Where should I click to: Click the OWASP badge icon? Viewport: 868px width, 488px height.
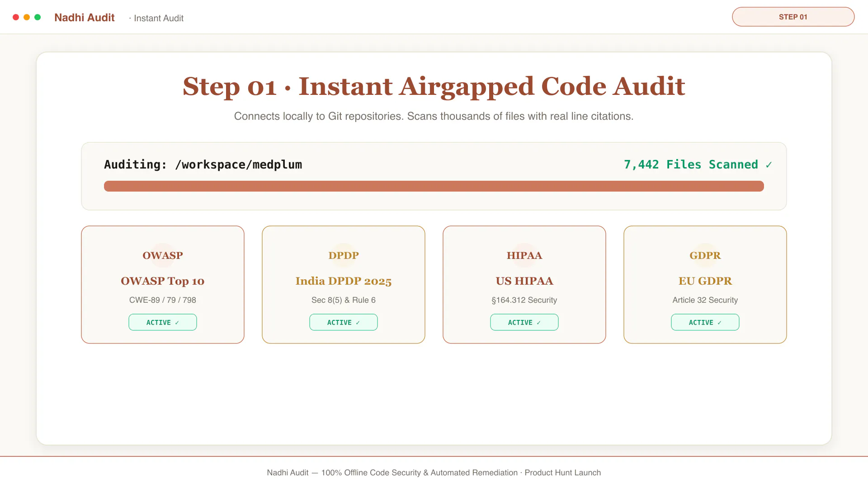[163, 255]
